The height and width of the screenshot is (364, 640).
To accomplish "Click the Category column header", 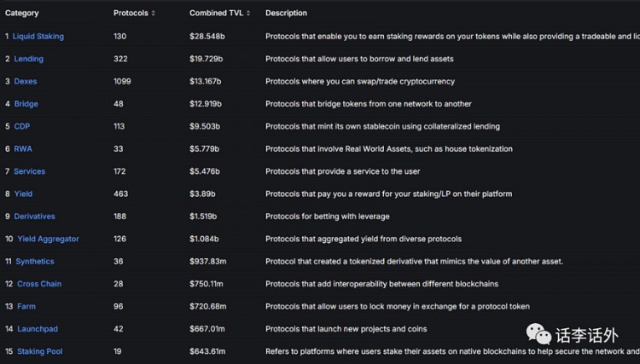I will coord(22,13).
